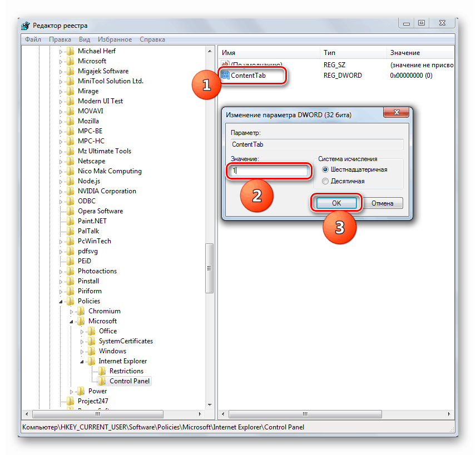
Task: Click the Paint.NET folder icon
Action: click(71, 221)
